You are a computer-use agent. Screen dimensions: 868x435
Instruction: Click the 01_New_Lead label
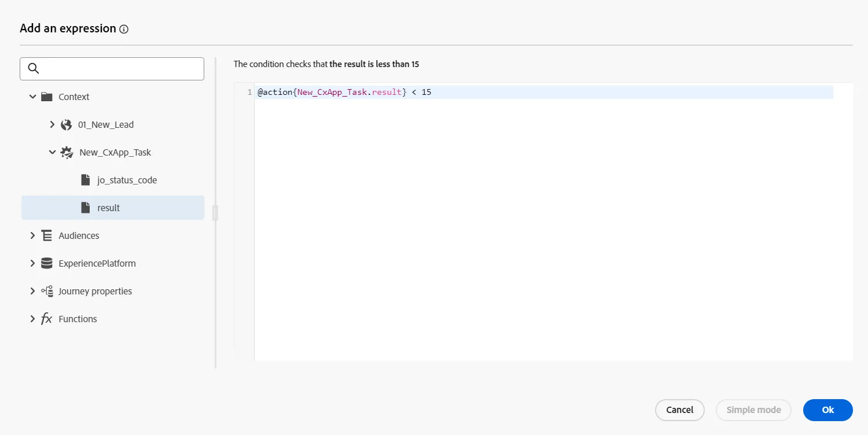106,124
